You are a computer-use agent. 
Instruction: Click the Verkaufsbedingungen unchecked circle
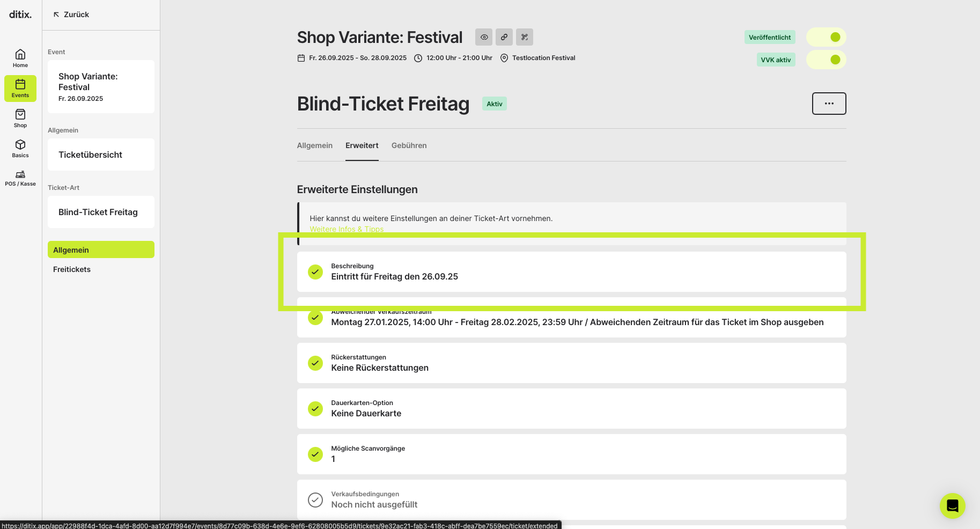click(315, 500)
